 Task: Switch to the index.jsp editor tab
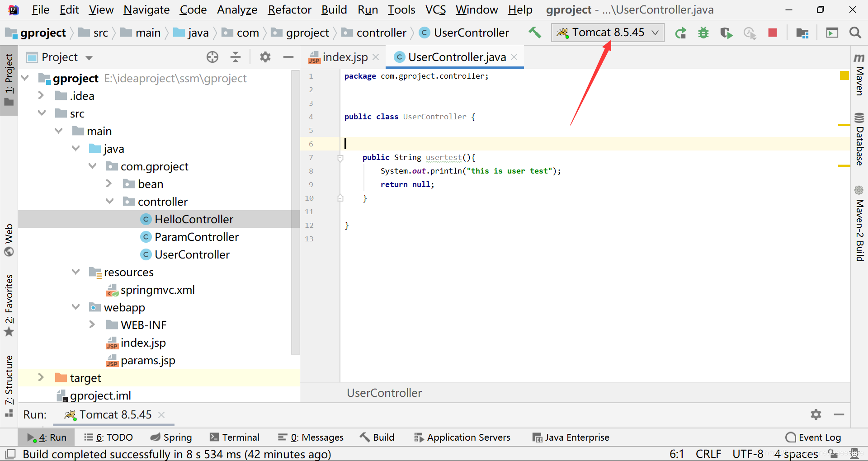(x=344, y=57)
